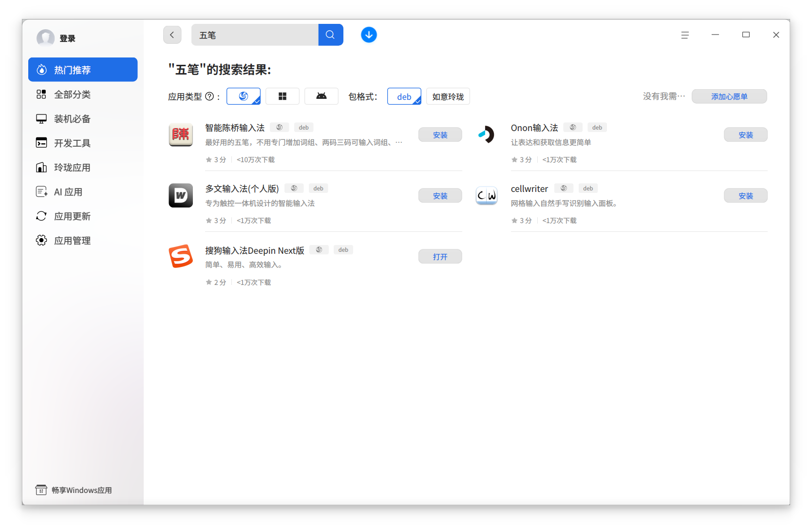Open 多文输入法 app icon
812x530 pixels.
tap(181, 195)
